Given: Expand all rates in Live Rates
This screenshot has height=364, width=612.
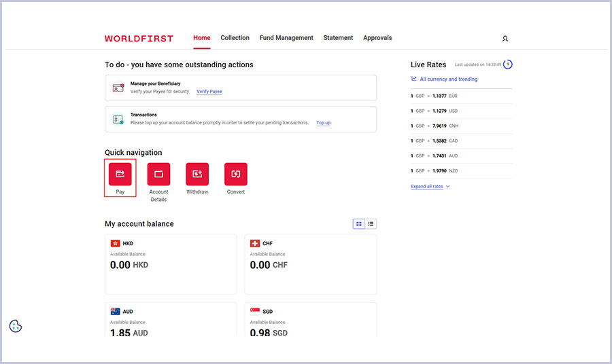Looking at the screenshot, I should (430, 186).
